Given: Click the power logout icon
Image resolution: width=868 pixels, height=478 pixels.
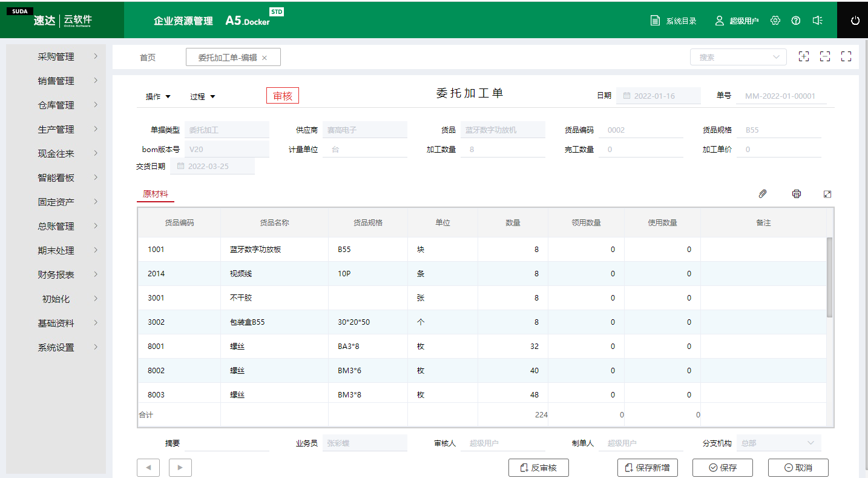Looking at the screenshot, I should (855, 21).
